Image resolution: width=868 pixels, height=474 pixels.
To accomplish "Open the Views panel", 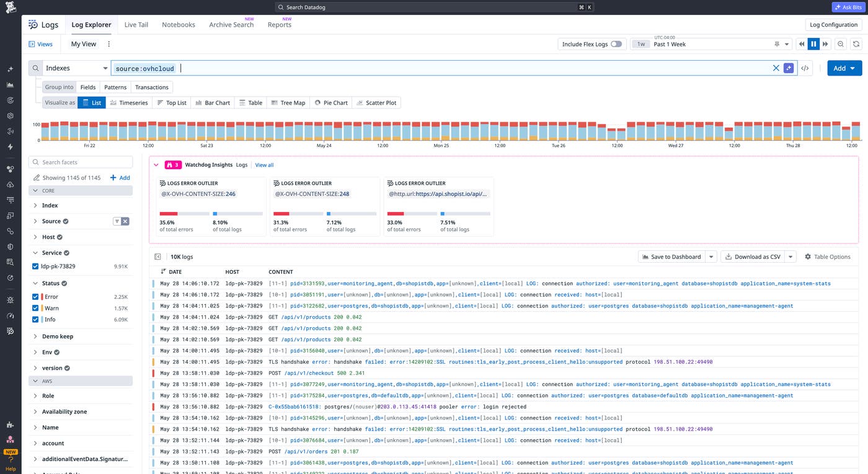I will pyautogui.click(x=41, y=44).
